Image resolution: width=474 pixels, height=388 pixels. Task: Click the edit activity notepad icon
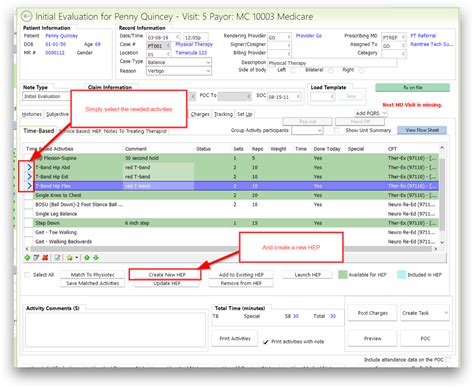(36, 258)
